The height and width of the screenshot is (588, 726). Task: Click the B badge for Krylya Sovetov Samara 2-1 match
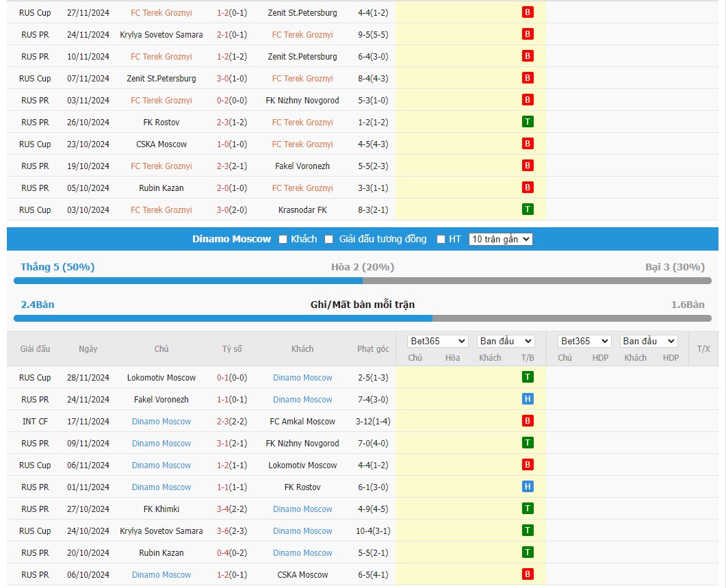coord(528,34)
